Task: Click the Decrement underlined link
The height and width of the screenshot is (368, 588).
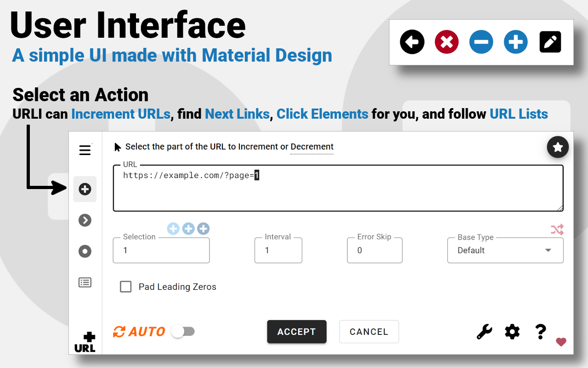Action: (312, 146)
